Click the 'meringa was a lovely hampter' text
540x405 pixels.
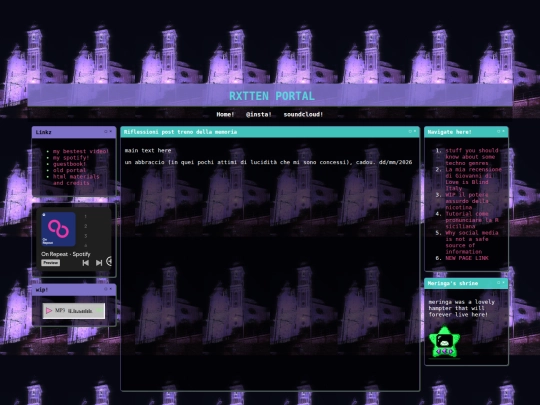click(461, 308)
